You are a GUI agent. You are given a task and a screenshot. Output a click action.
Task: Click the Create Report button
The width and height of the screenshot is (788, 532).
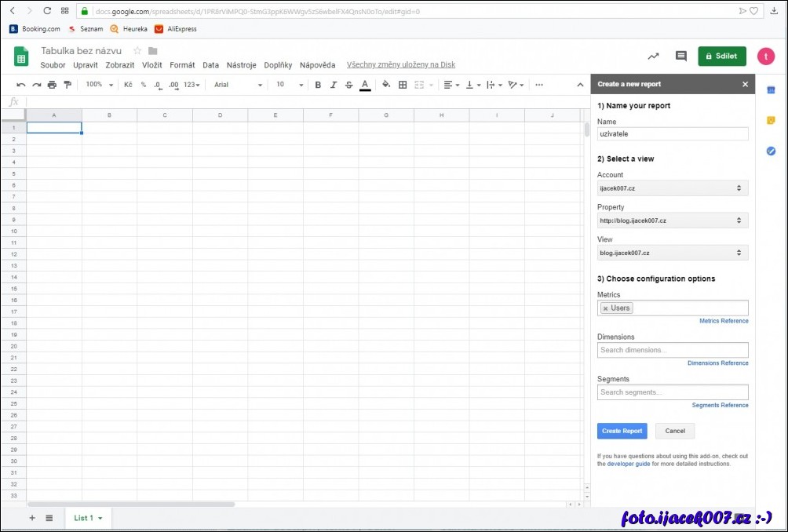pos(622,431)
